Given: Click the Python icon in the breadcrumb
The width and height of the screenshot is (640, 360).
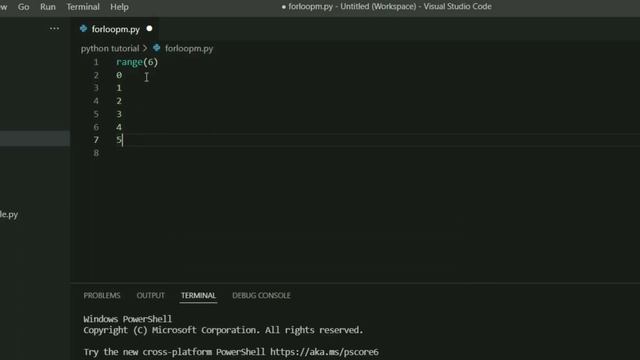Looking at the screenshot, I should pos(157,48).
